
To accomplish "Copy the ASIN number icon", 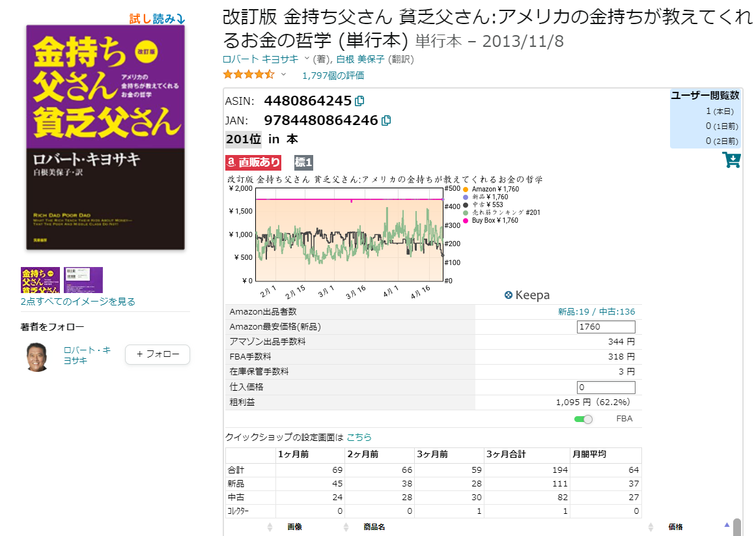I will coord(359,101).
